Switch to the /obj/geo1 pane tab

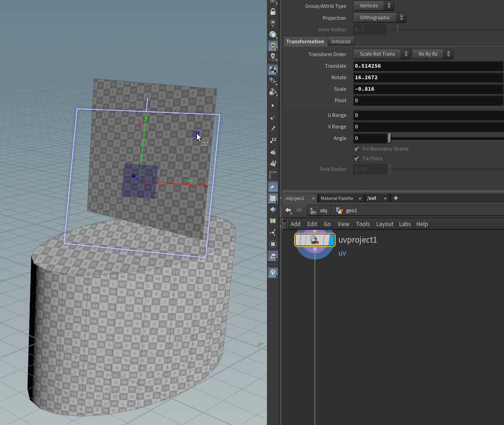point(295,198)
